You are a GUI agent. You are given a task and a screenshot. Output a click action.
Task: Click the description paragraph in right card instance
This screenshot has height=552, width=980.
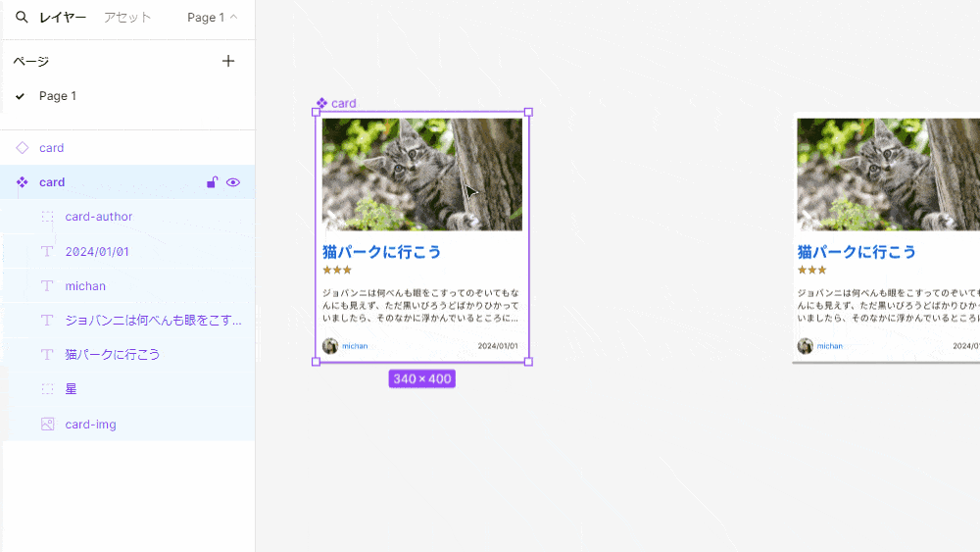click(888, 306)
